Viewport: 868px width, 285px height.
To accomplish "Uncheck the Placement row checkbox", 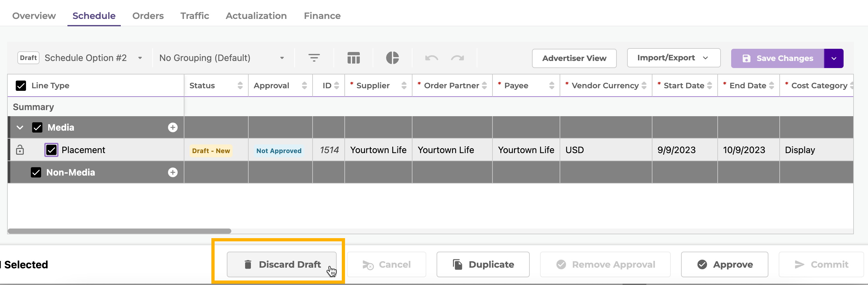I will [x=51, y=150].
